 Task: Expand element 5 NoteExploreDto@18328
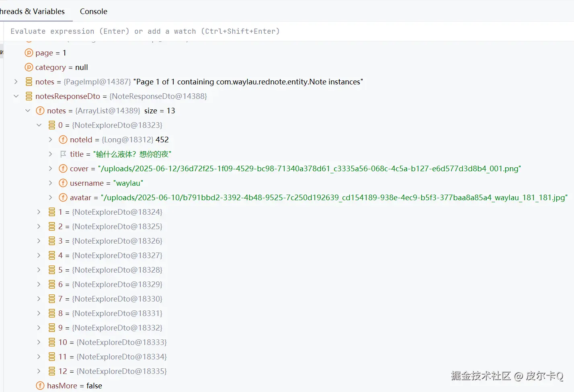[x=39, y=270]
